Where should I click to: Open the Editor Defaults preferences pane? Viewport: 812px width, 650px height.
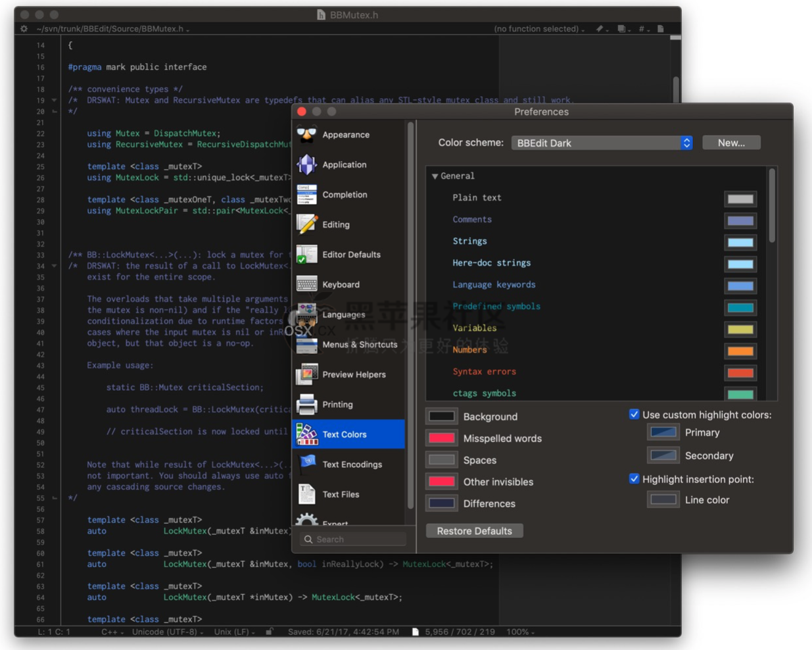[348, 255]
